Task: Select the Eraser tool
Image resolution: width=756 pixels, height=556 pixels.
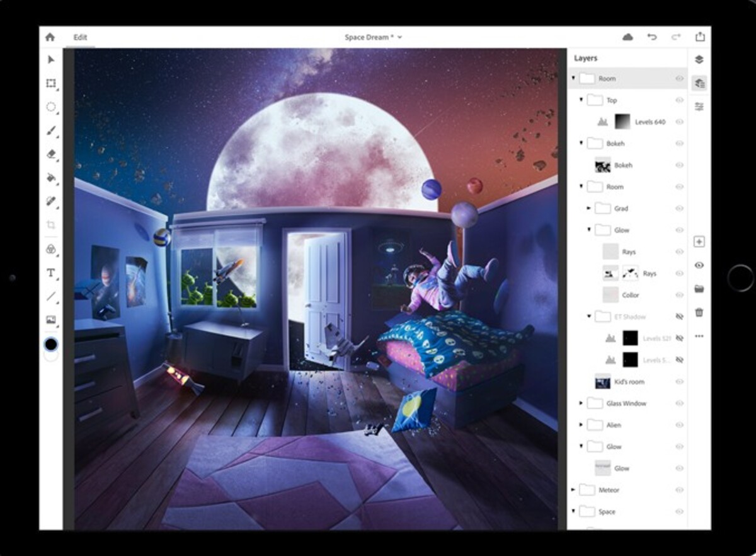Action: (51, 154)
